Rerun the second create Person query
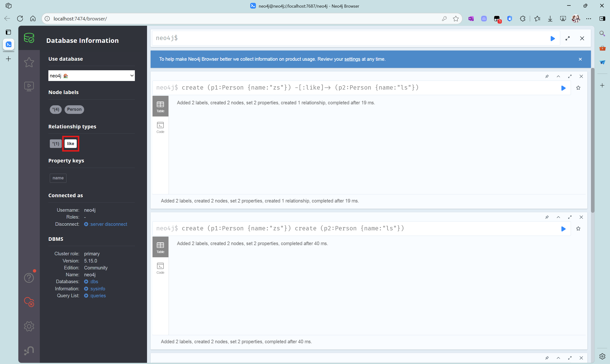The width and height of the screenshot is (610, 364). click(x=563, y=229)
